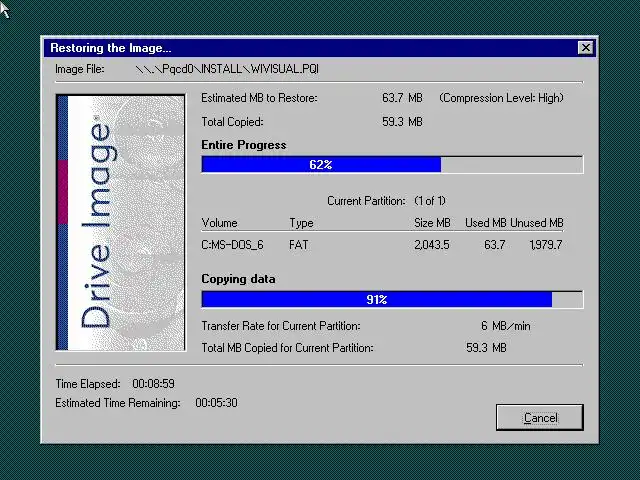This screenshot has width=640, height=480.
Task: Click the 2,043.5 size value
Action: pos(431,245)
